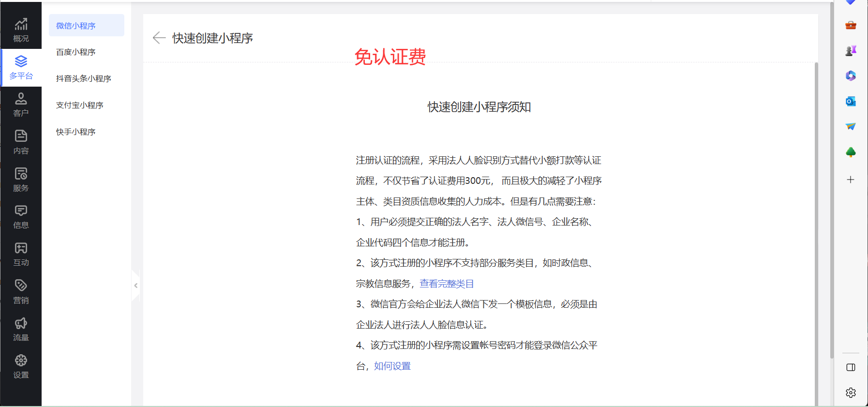Select the 微信小程序 menu item

[x=86, y=26]
